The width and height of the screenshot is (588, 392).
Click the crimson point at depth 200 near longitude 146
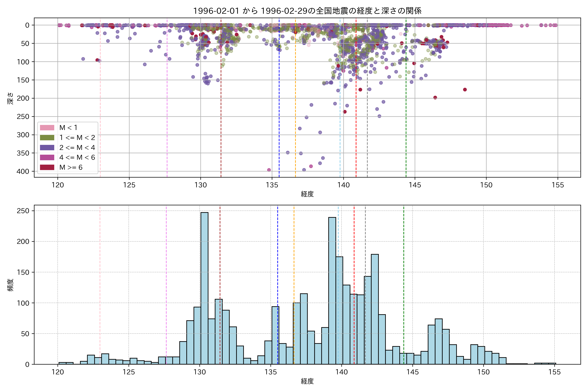pos(435,98)
